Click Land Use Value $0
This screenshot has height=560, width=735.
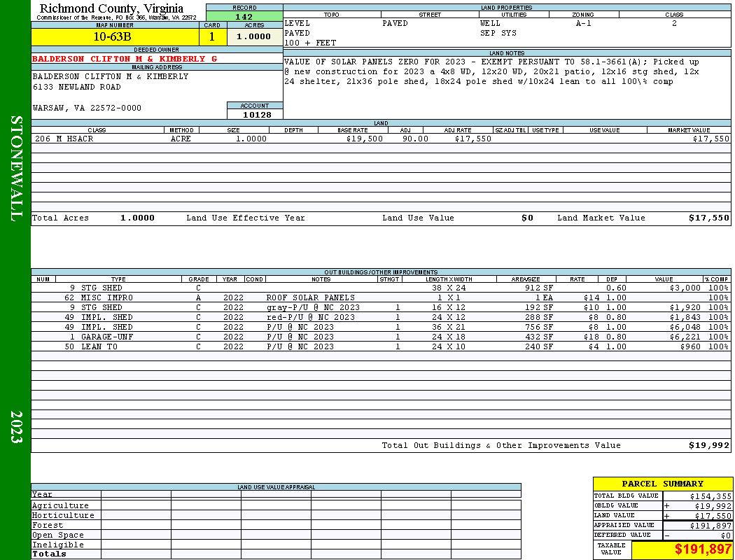tap(527, 218)
